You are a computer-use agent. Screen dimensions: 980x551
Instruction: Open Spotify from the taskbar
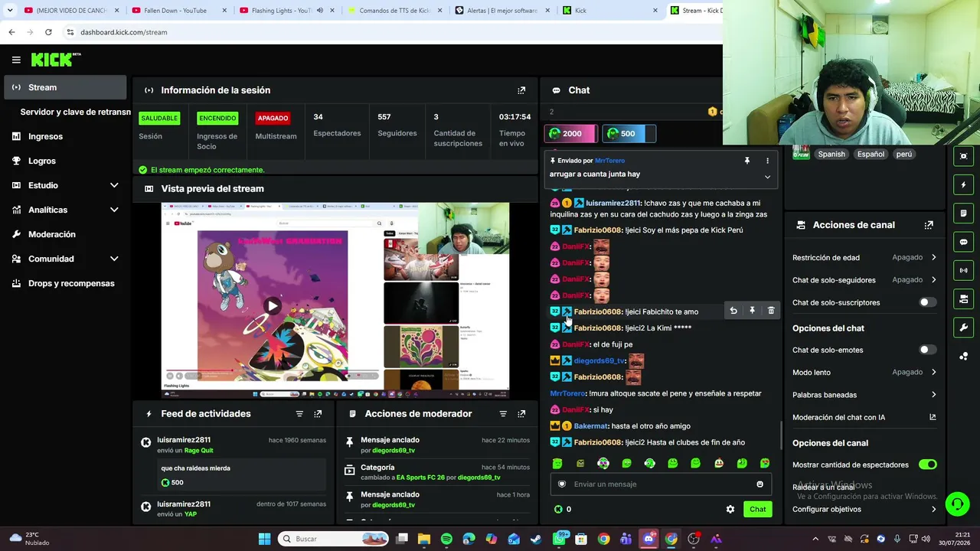point(446,539)
